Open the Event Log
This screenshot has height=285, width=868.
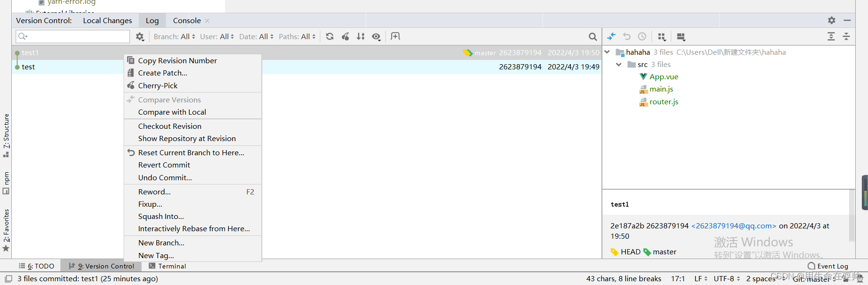coord(828,266)
